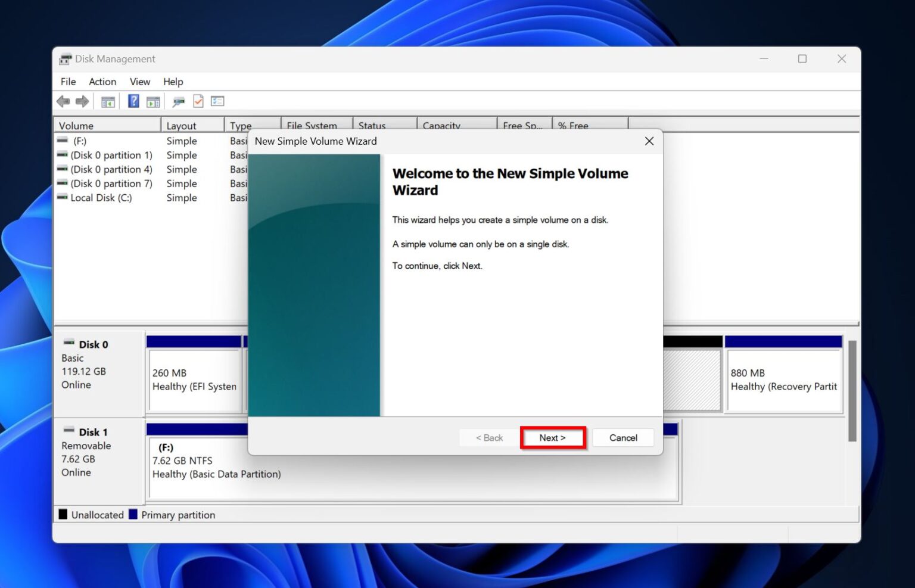915x588 pixels.
Task: Click the disk rescan magnifier toolbar icon
Action: tap(178, 101)
